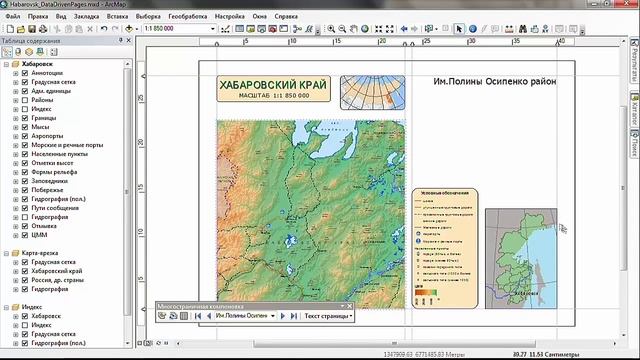640x360 pixels.
Task: Select the Zoom In tool
Action: click(x=331, y=29)
